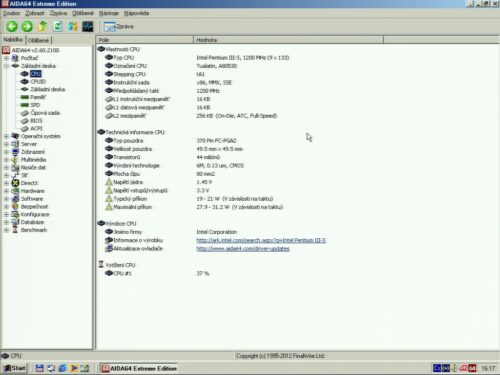The height and width of the screenshot is (375, 500).
Task: Click AIDA64 Extreme Edition taskbar button
Action: click(139, 368)
